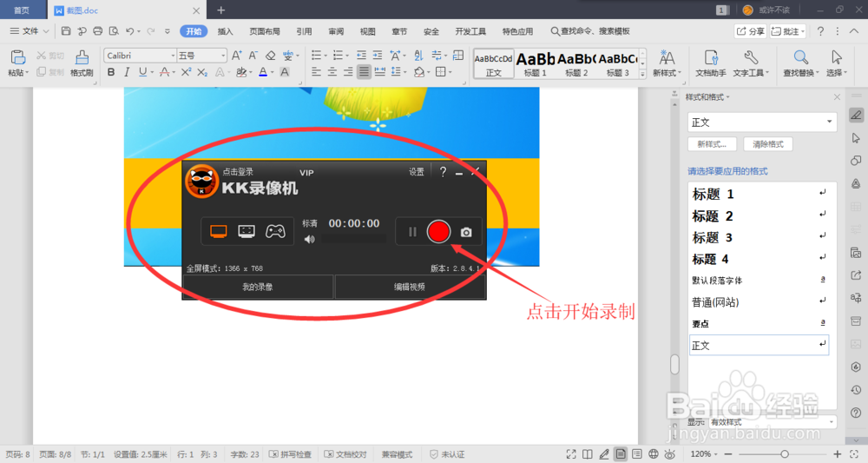Open Print Preview from quick toolbar

tap(114, 31)
